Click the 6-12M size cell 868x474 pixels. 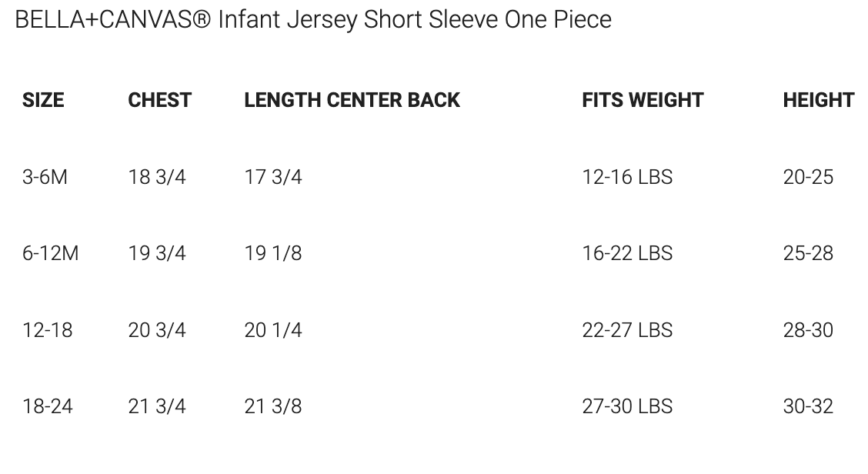[50, 253]
